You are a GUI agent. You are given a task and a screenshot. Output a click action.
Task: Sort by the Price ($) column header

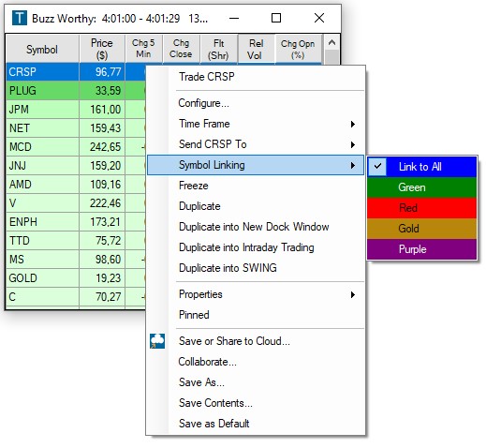coord(102,49)
